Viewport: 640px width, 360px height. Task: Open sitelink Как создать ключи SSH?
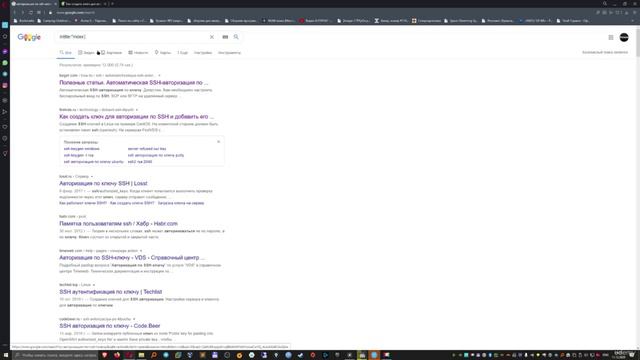[132, 203]
